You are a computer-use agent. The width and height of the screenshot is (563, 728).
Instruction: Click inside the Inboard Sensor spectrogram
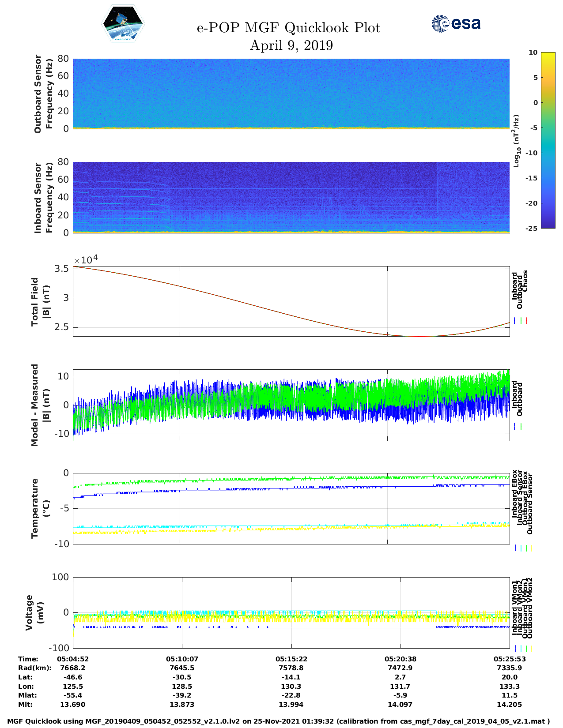point(291,197)
